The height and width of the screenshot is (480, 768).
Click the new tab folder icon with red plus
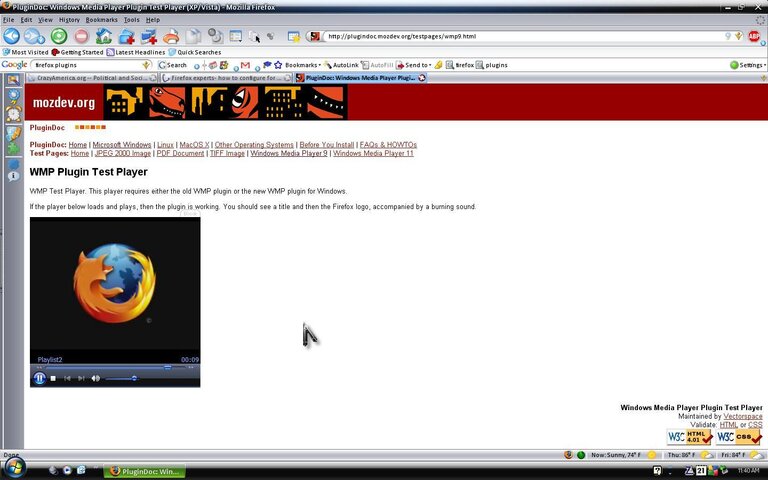pyautogui.click(x=126, y=36)
